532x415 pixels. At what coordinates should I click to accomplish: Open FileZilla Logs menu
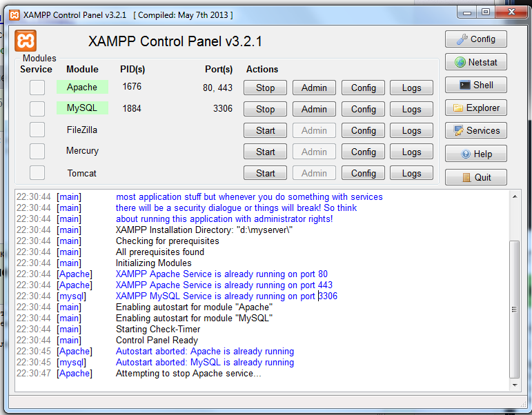pos(411,130)
